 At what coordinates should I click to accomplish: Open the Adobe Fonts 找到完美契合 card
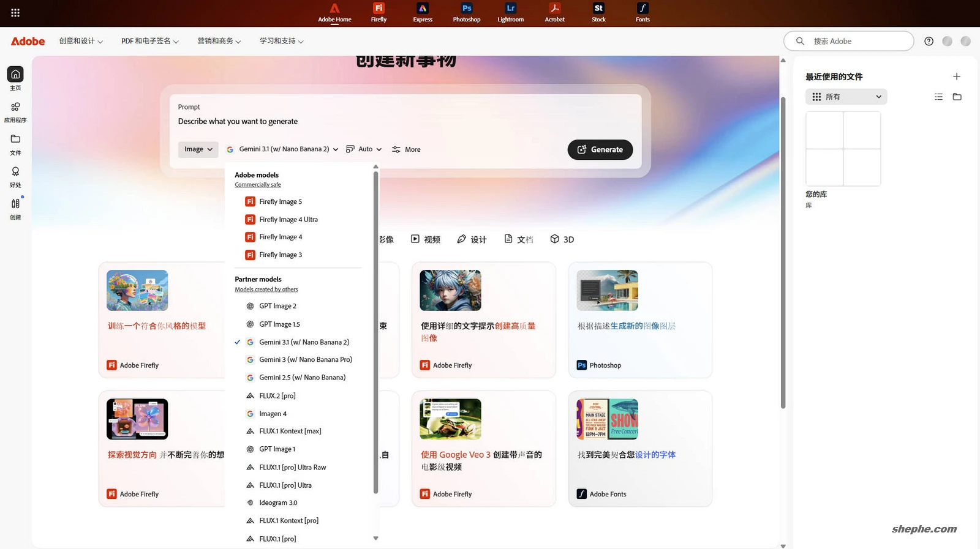pyautogui.click(x=640, y=449)
